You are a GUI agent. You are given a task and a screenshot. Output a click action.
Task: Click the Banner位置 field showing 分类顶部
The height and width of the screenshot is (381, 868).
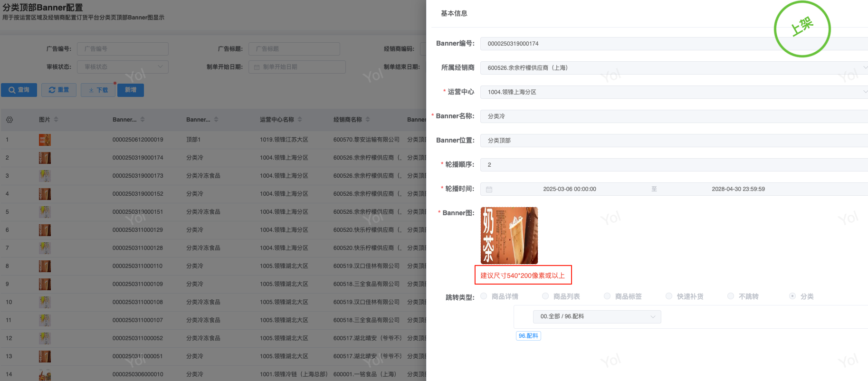(x=674, y=141)
